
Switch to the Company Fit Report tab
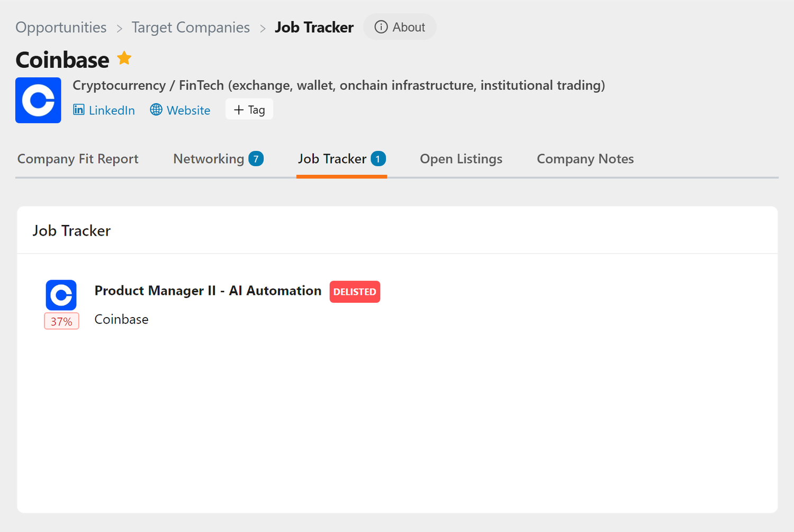(x=78, y=159)
